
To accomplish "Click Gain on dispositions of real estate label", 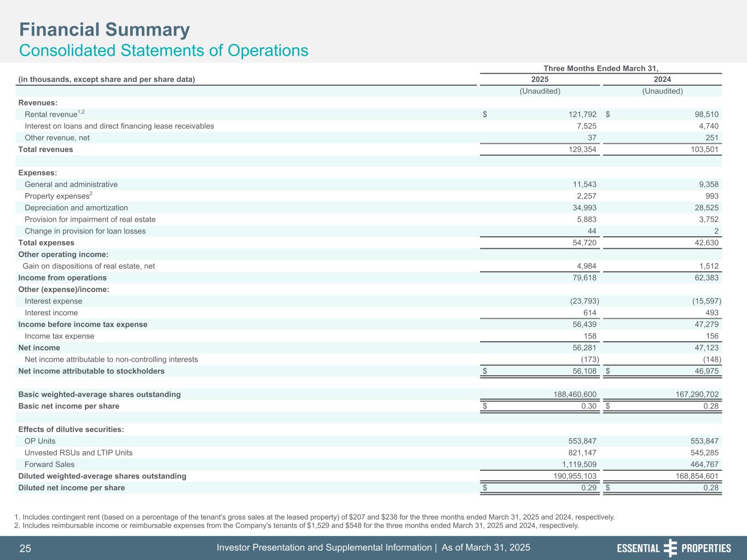I will (x=89, y=266).
